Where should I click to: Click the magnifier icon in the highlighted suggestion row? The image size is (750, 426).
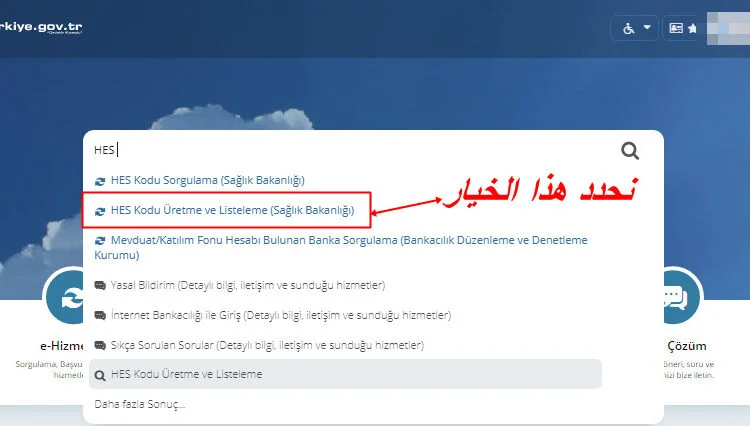[100, 375]
